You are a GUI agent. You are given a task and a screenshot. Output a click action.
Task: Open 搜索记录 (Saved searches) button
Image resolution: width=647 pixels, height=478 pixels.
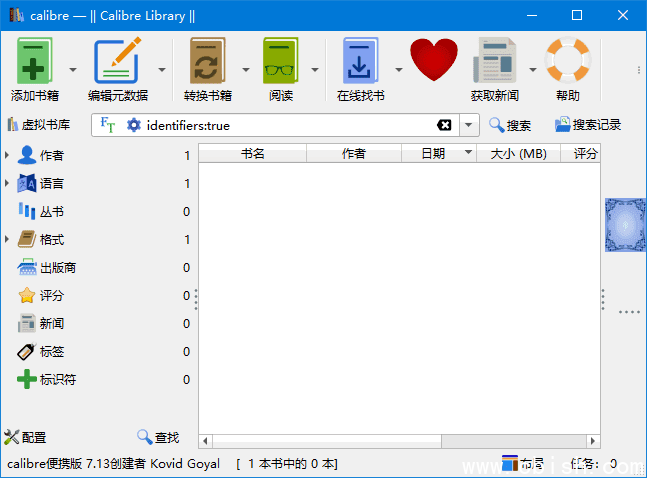tap(588, 125)
